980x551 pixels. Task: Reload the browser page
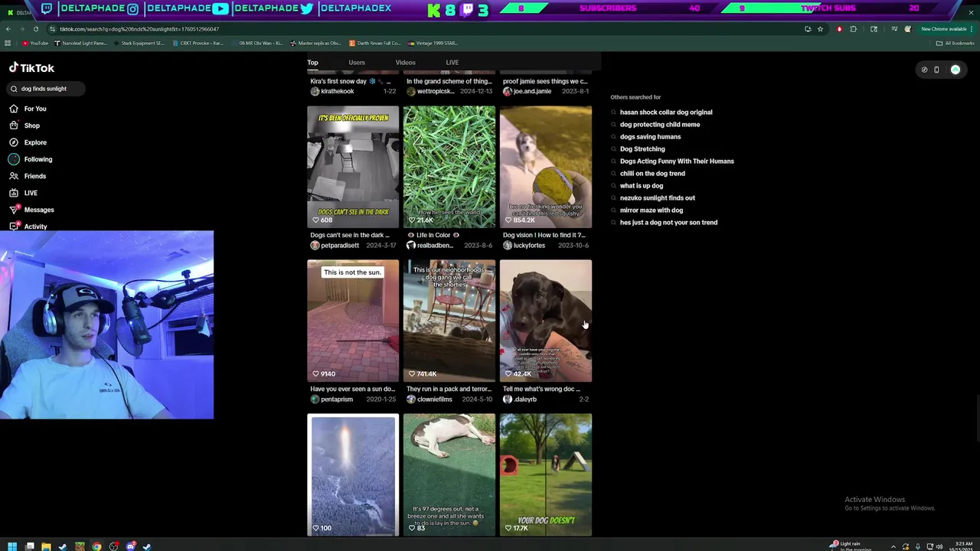(35, 29)
